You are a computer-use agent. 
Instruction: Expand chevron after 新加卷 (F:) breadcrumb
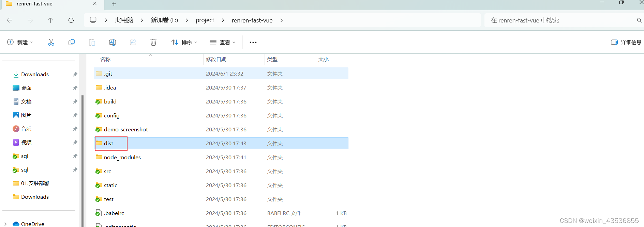click(x=187, y=20)
